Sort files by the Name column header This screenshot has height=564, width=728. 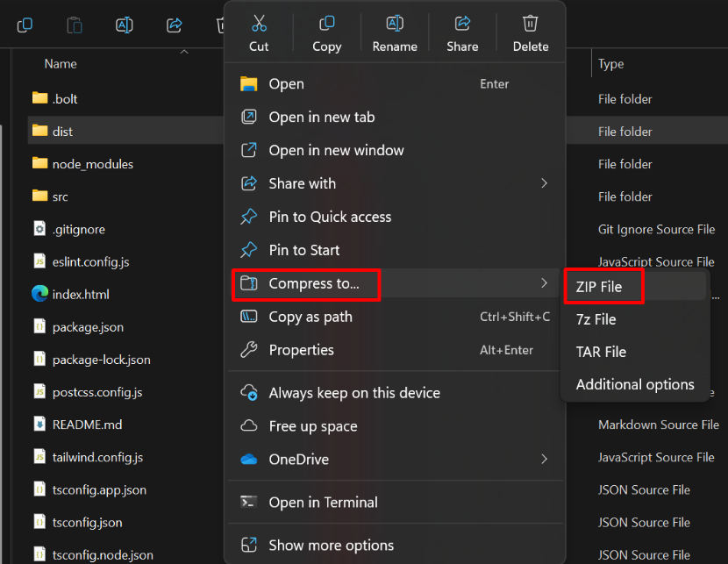[x=61, y=64]
